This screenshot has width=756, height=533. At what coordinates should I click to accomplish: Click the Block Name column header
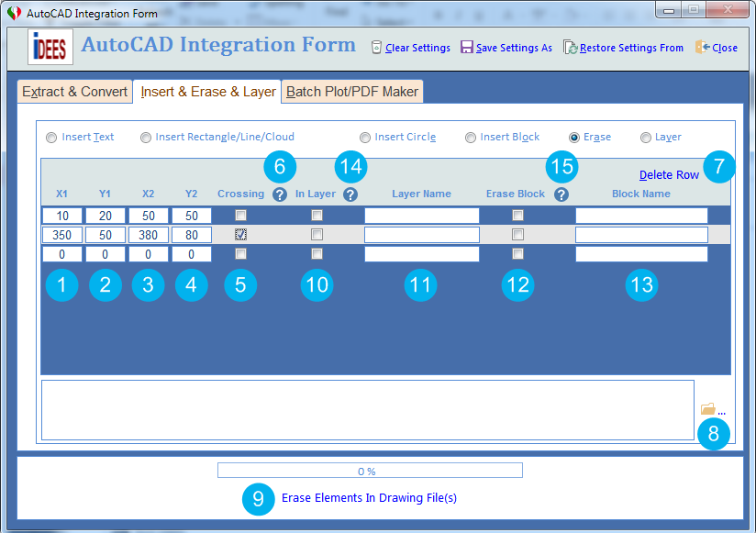pos(640,194)
